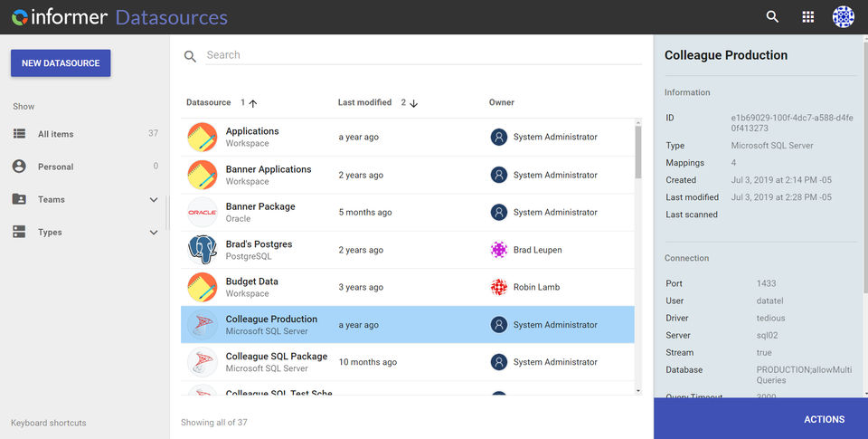Open the apps grid launcher icon

click(808, 17)
